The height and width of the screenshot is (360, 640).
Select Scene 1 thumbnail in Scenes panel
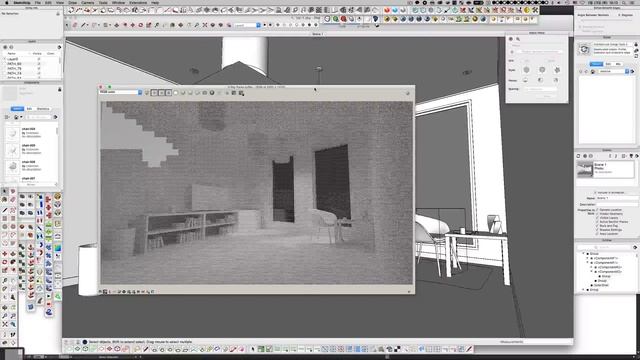point(584,169)
